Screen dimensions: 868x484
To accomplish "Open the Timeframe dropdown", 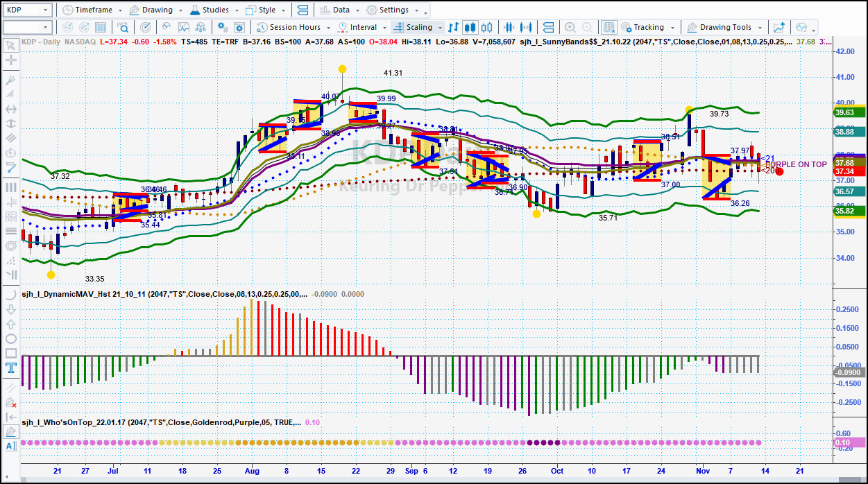I will 92,10.
